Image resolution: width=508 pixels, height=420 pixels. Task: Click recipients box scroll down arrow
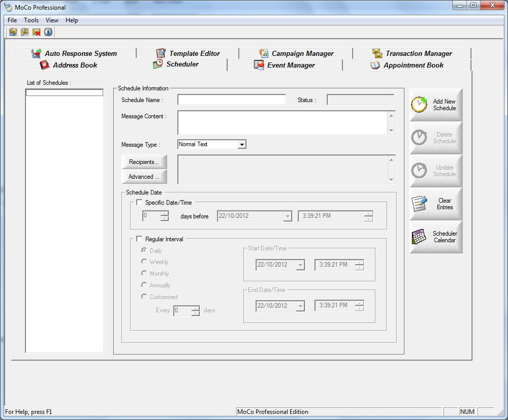(391, 179)
